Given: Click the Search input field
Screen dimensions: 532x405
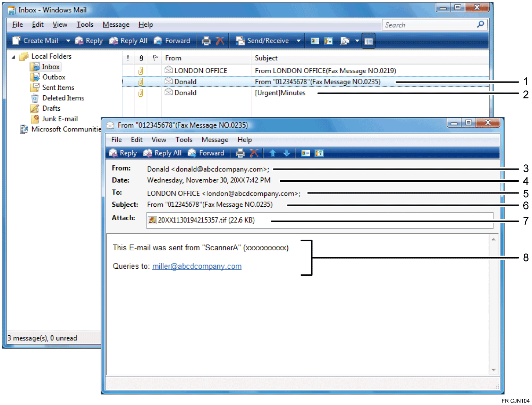Looking at the screenshot, I should coord(429,25).
